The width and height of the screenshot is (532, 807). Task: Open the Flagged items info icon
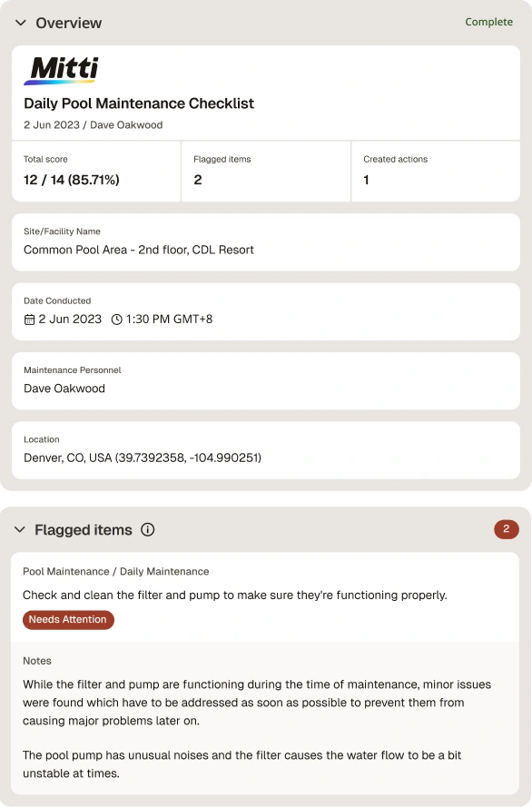[x=148, y=529]
